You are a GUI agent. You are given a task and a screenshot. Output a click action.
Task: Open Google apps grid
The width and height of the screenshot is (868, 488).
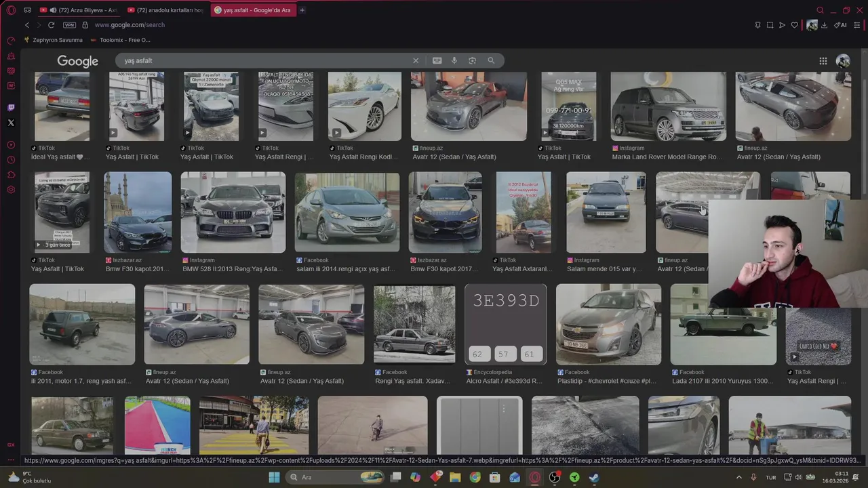[823, 61]
